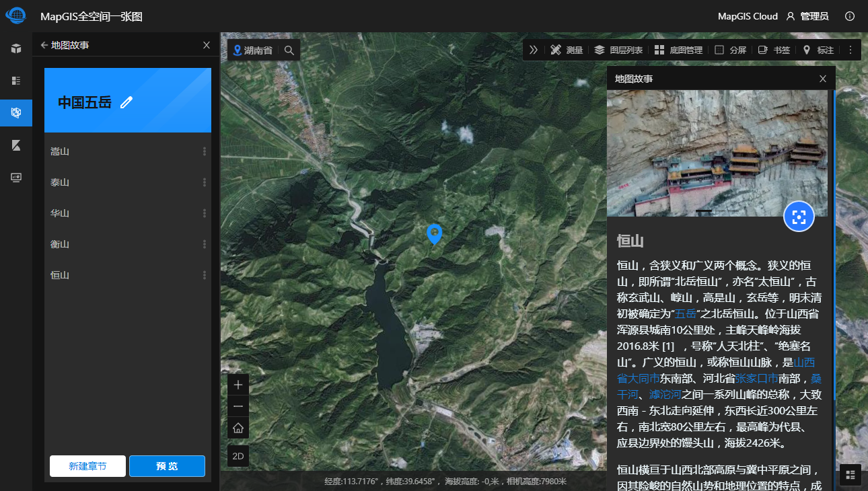868x491 pixels.
Task: Click the MapGIS globe logo
Action: pos(15,15)
